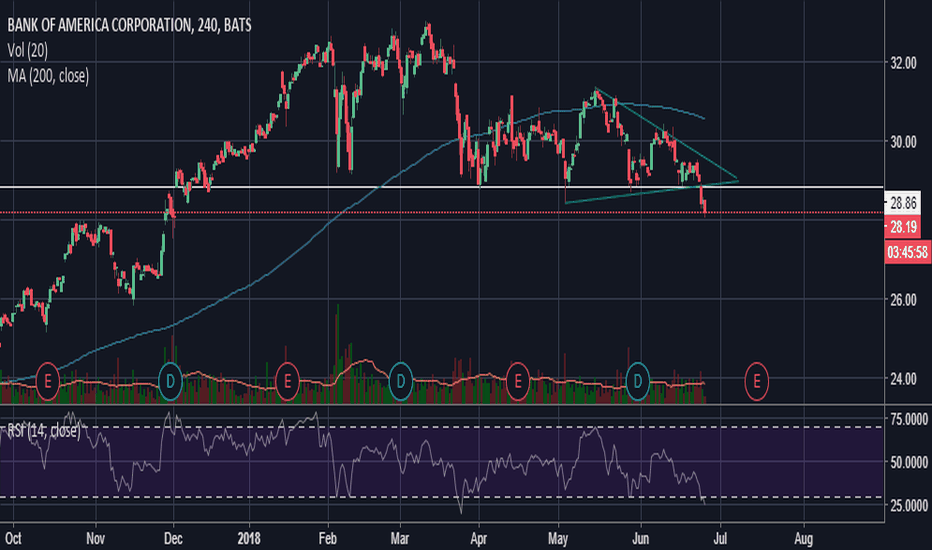Click the red 28.19 current price label
This screenshot has width=932, height=550.
pyautogui.click(x=903, y=227)
